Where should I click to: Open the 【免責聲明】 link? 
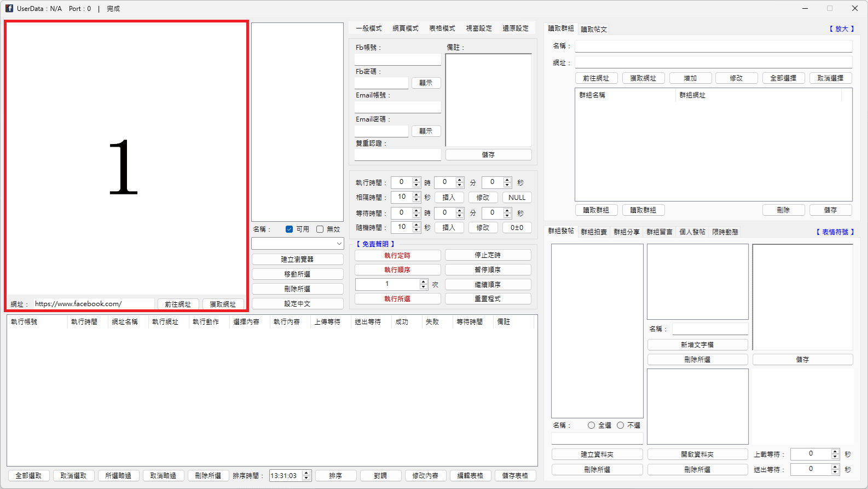point(375,244)
